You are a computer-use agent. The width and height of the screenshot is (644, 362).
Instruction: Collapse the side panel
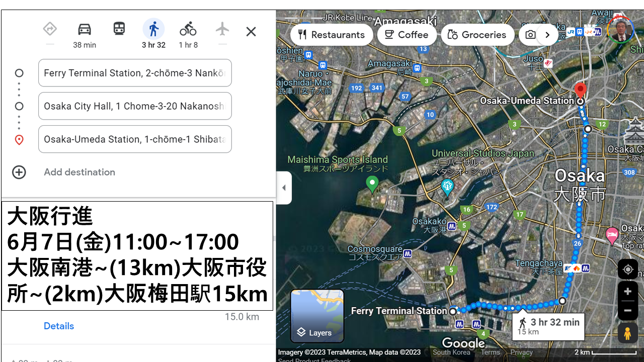coord(284,188)
